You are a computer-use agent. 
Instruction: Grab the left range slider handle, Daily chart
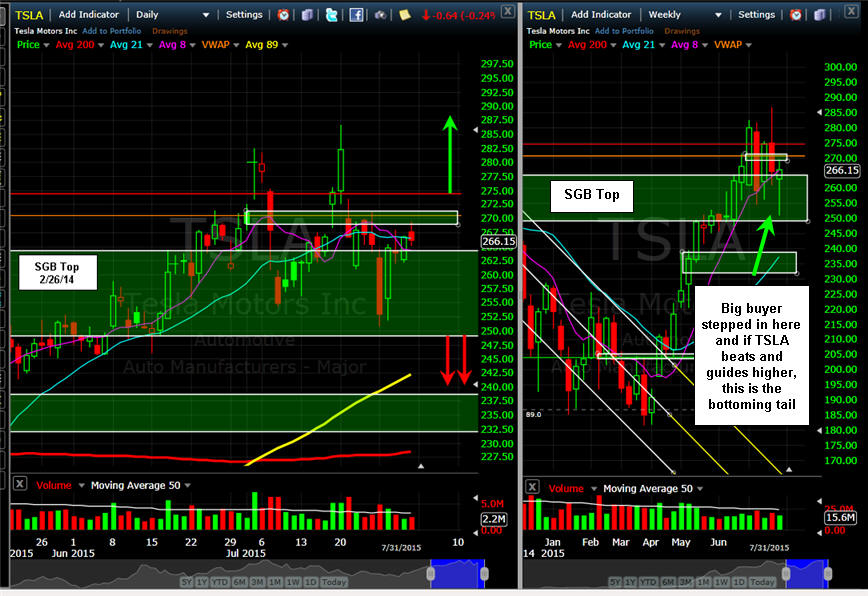tap(431, 573)
